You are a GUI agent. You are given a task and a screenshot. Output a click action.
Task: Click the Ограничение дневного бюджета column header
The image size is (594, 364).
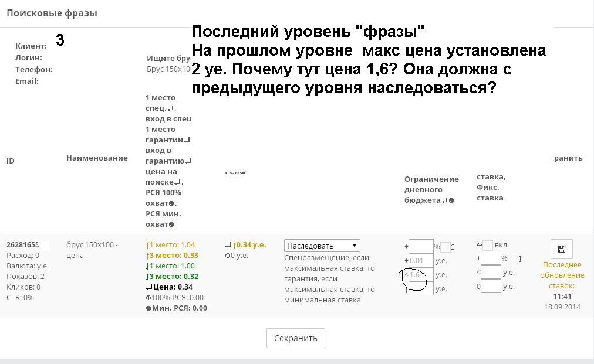431,189
